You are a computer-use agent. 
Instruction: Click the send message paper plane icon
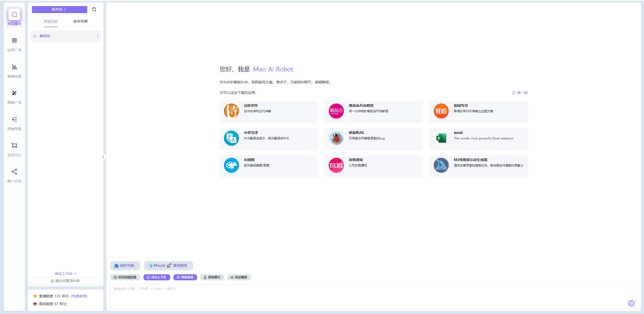click(631, 303)
